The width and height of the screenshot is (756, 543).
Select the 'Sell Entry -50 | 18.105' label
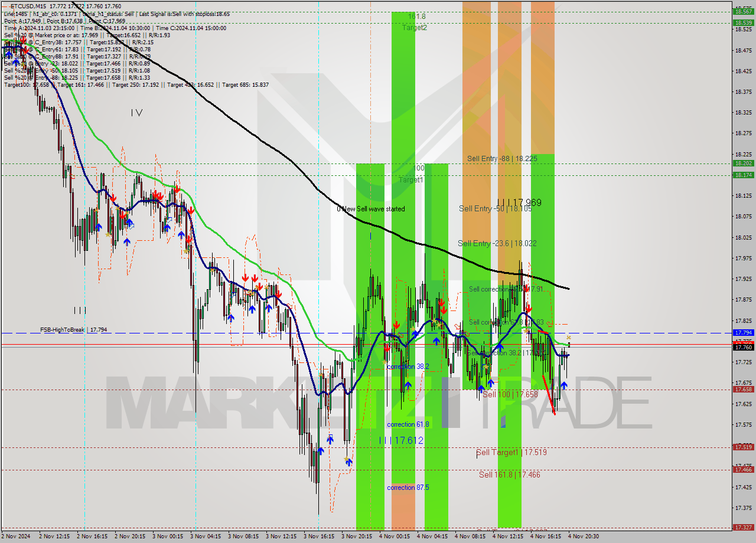pyautogui.click(x=496, y=208)
